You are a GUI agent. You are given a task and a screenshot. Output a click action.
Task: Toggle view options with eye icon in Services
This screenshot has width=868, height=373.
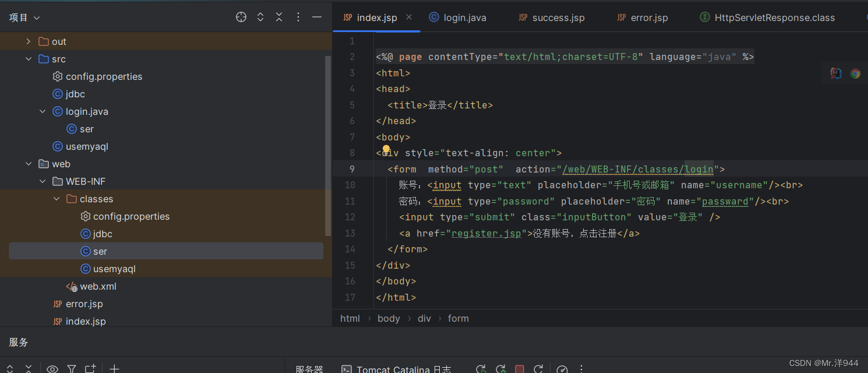point(52,368)
